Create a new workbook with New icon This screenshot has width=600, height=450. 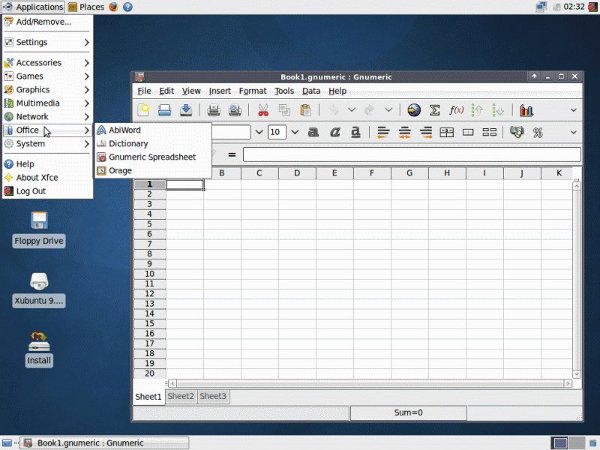coord(144,110)
